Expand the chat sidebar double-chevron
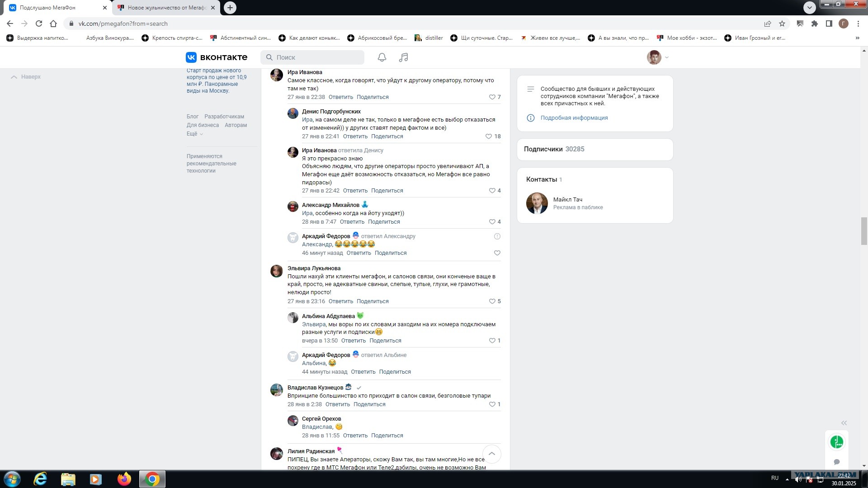Viewport: 868px width, 488px height. (844, 423)
